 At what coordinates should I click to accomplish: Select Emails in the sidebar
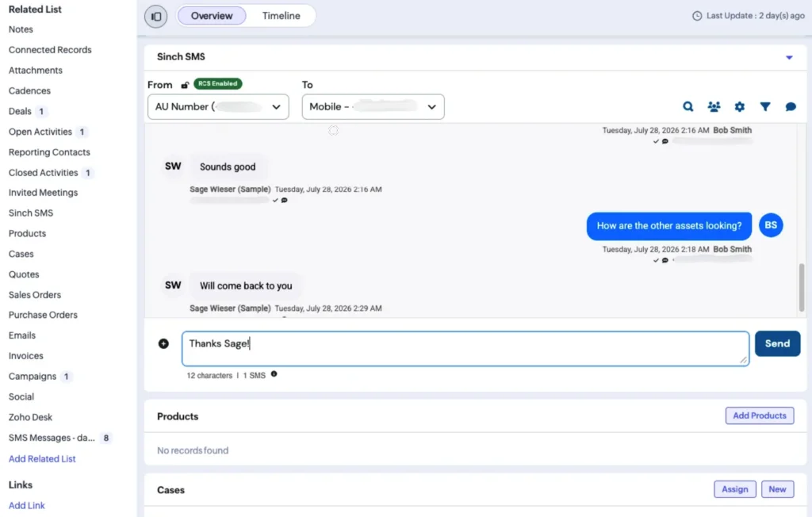tap(21, 335)
